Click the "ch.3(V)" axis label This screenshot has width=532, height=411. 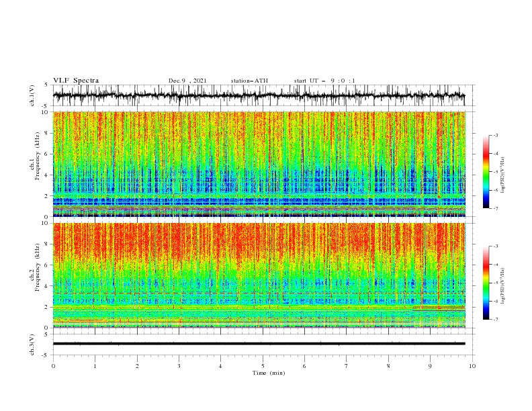pos(32,345)
